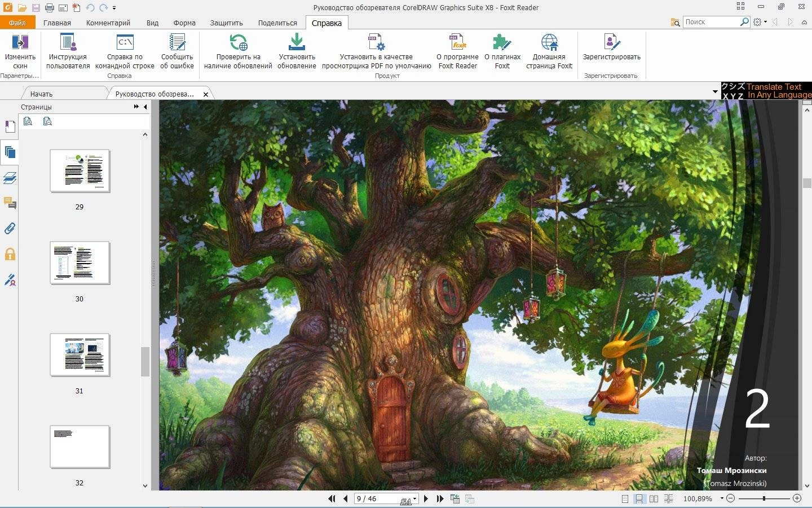Select single page view mode

625,499
